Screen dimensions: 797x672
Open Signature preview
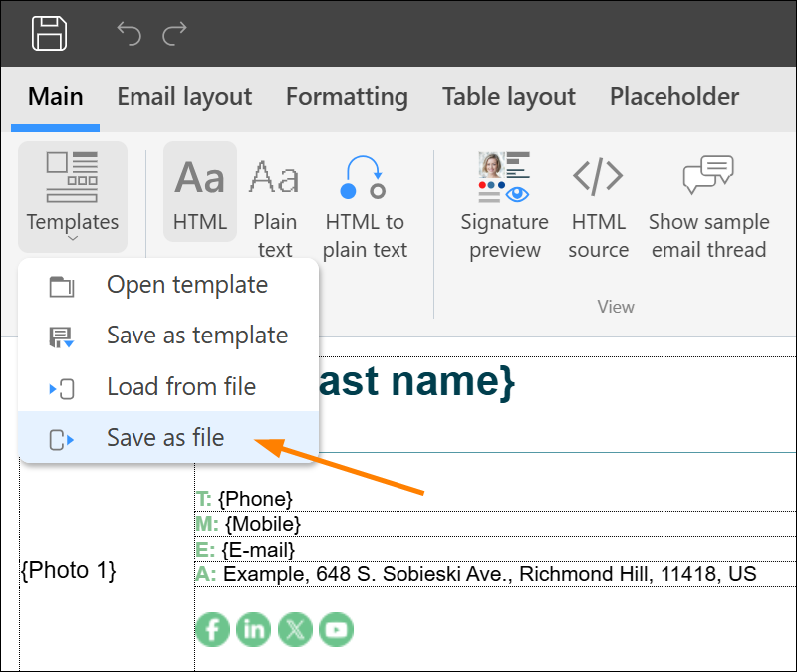tap(504, 206)
